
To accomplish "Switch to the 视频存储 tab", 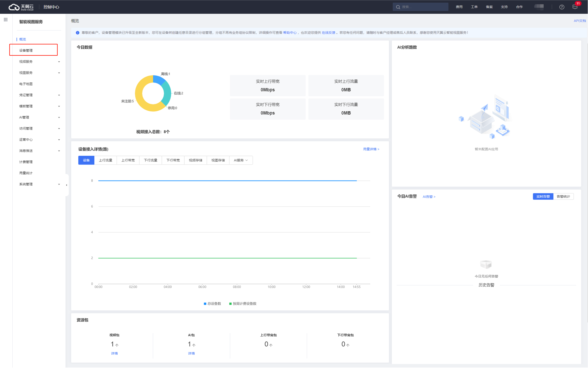I will click(196, 160).
